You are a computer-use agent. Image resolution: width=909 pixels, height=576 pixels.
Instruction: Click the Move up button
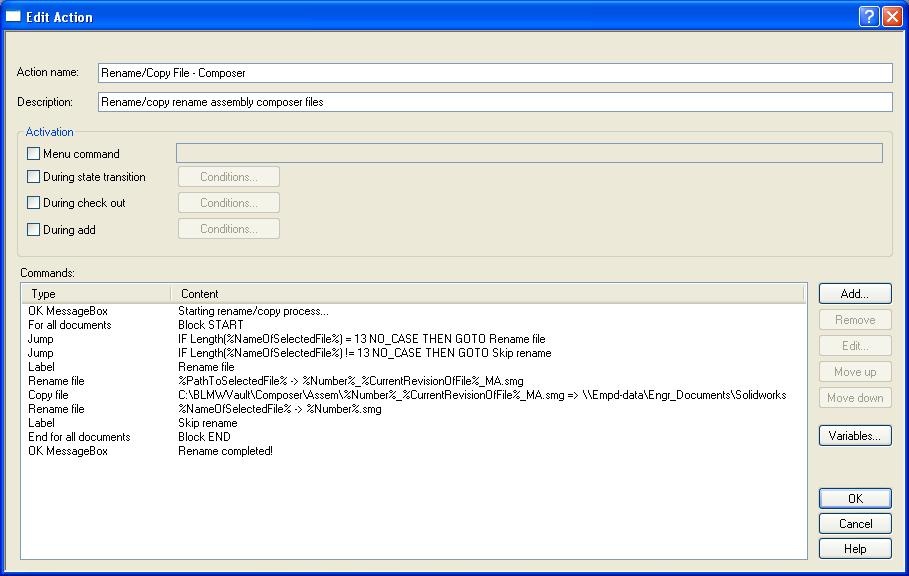[x=855, y=372]
